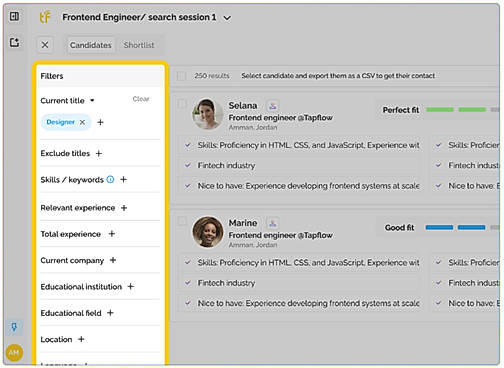
Task: Click the icon beside Selana's name
Action: (x=273, y=106)
